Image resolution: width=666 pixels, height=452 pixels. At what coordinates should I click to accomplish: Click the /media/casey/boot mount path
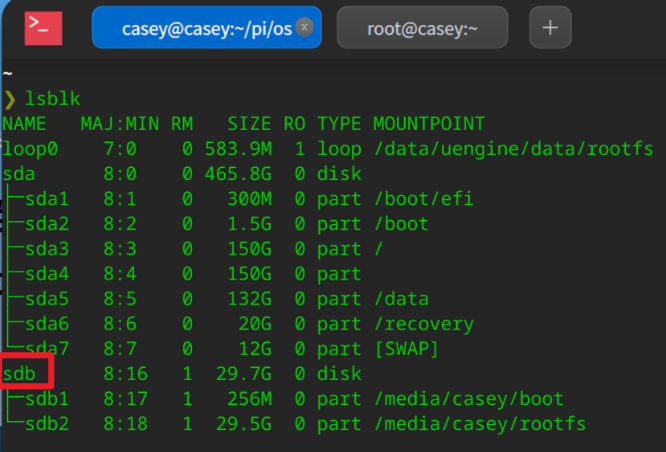(x=469, y=399)
